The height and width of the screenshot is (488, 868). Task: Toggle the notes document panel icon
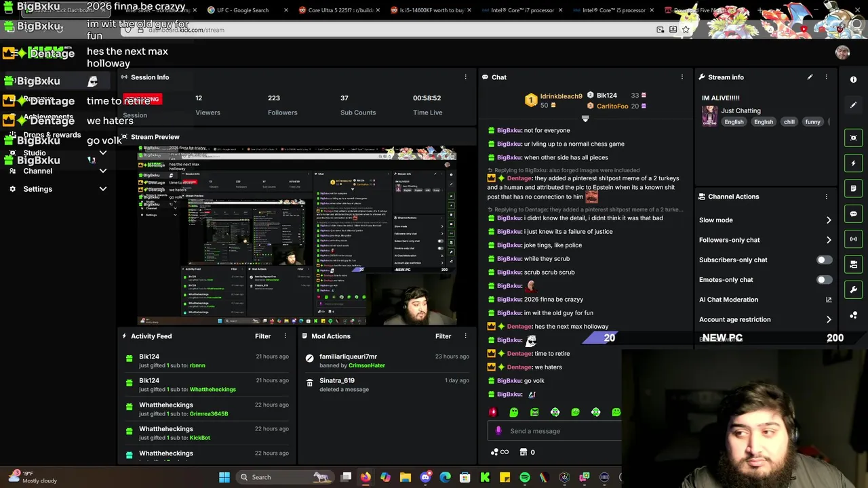(x=853, y=188)
